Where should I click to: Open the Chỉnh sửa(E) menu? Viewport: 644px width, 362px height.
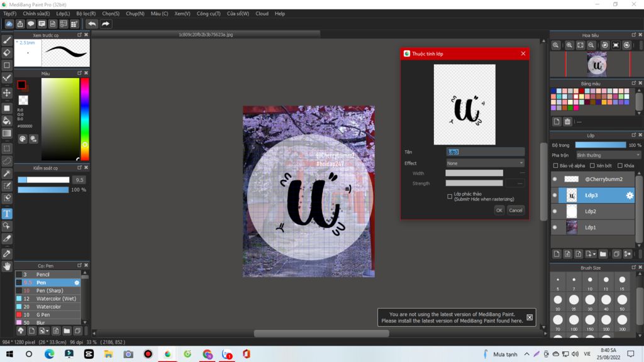click(36, 14)
